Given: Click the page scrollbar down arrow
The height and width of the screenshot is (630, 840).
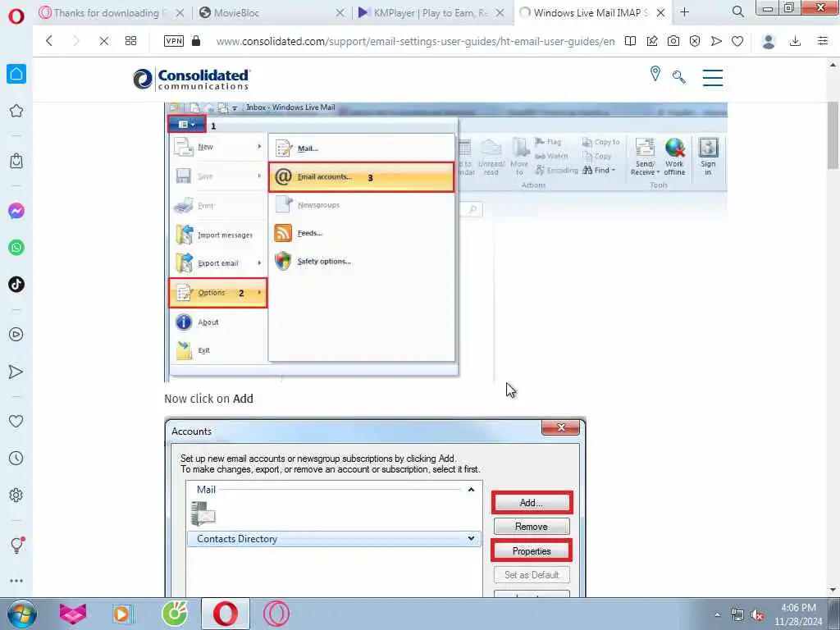Looking at the screenshot, I should click(x=833, y=590).
